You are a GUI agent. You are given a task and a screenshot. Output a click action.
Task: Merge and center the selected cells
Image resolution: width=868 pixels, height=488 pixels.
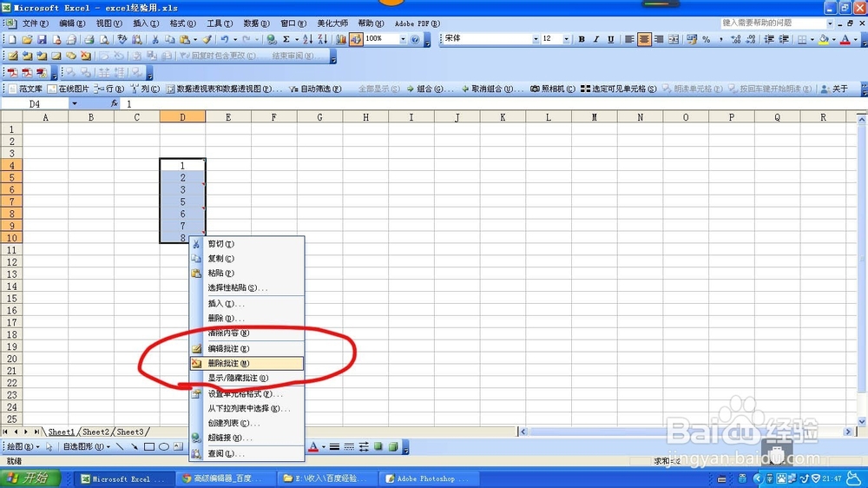(x=674, y=39)
